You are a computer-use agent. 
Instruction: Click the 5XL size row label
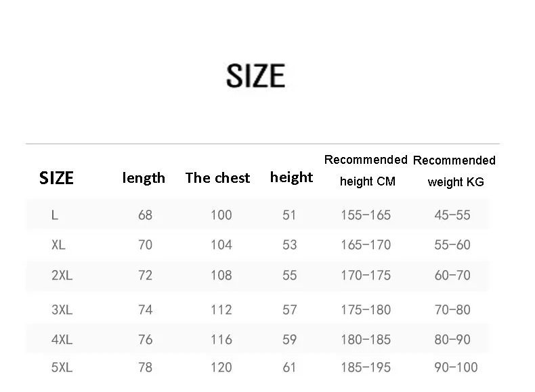point(62,368)
